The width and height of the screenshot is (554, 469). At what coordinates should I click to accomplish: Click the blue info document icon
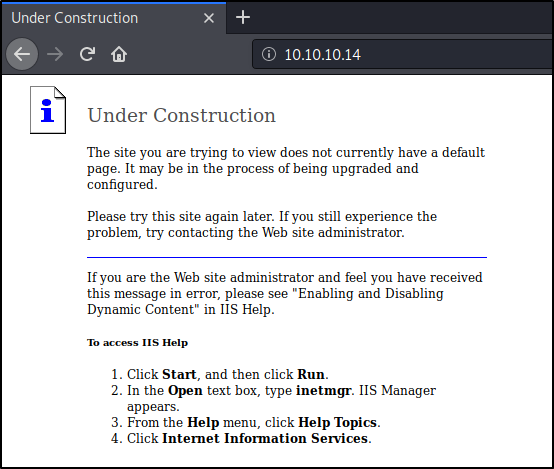(48, 110)
